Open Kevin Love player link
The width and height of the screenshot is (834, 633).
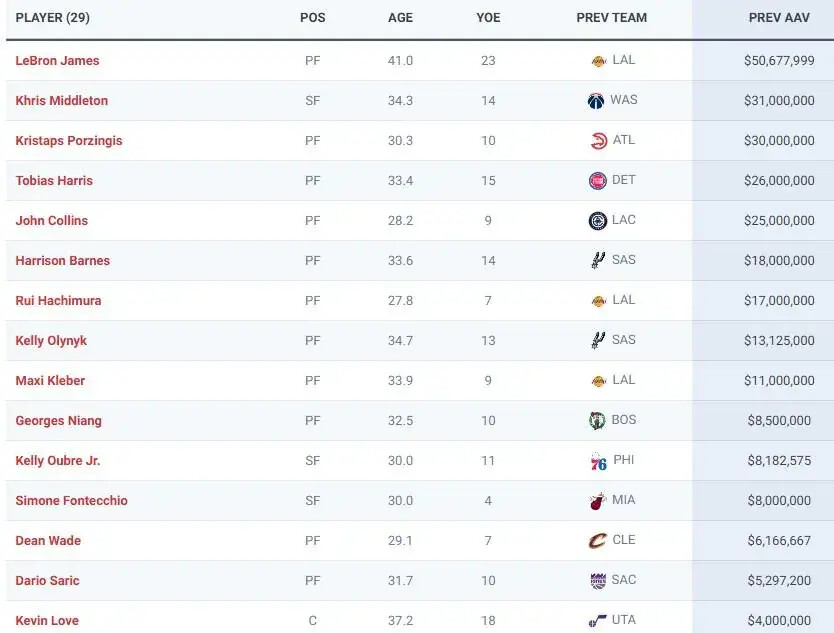tap(47, 621)
